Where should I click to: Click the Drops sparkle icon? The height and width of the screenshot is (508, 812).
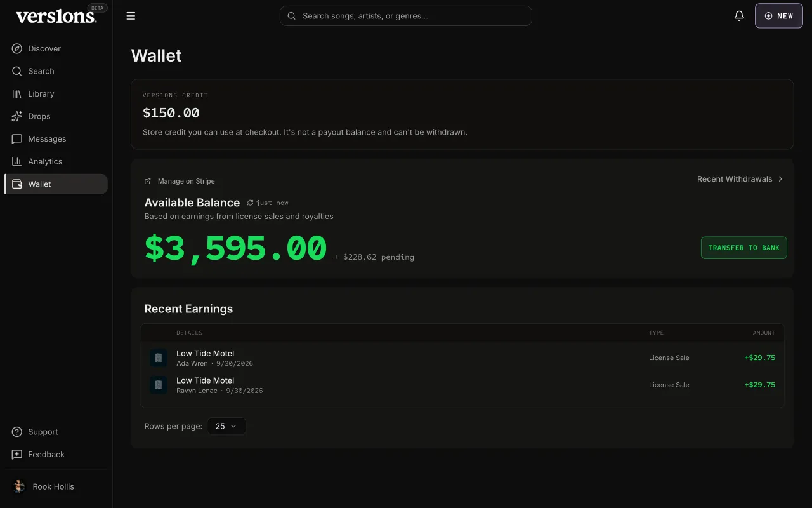17,116
